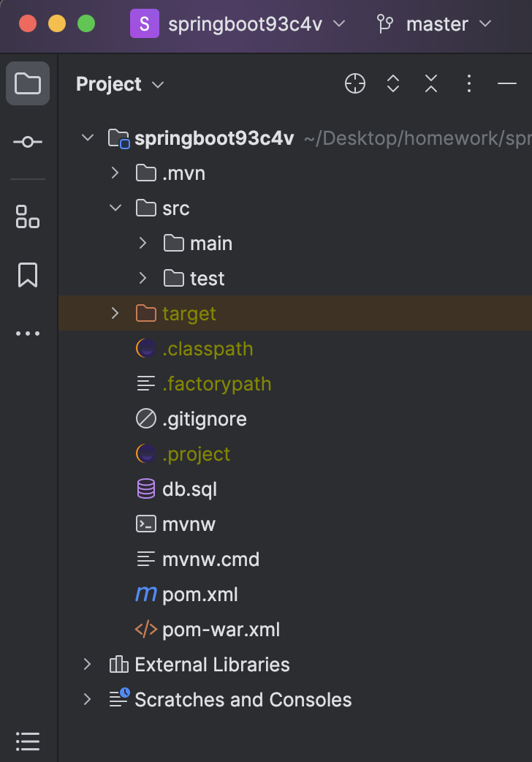
Task: Collapse the src folder
Action: pos(115,208)
